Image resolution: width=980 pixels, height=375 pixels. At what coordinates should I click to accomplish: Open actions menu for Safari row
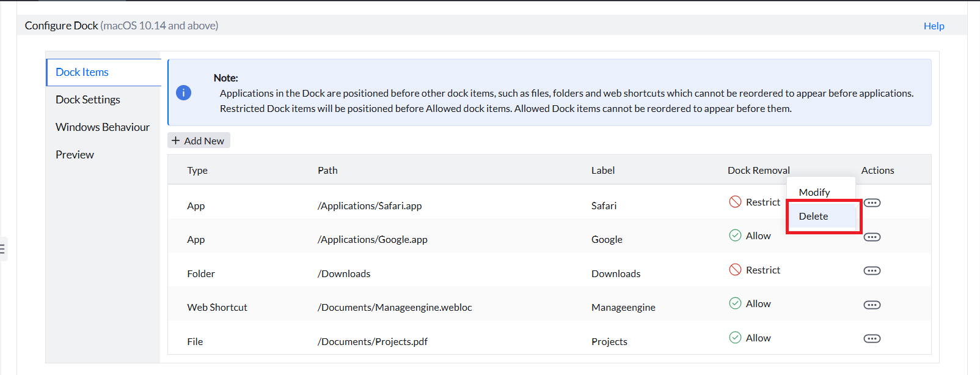click(872, 203)
